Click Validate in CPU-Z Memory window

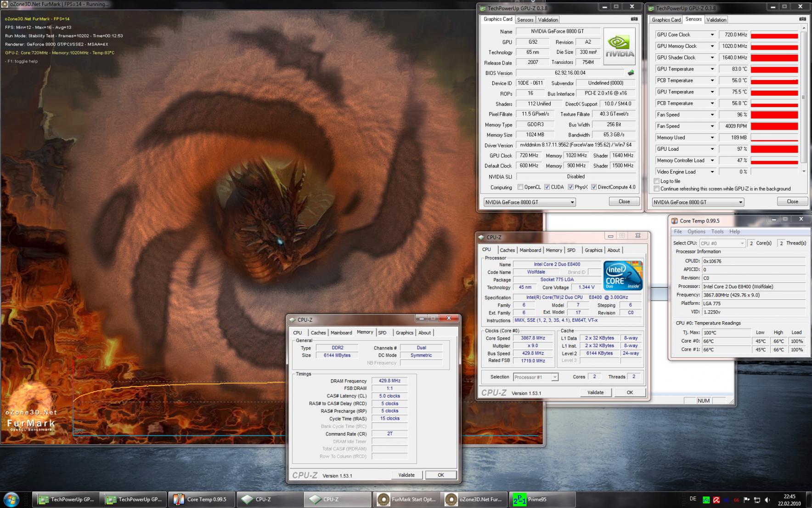pos(406,475)
